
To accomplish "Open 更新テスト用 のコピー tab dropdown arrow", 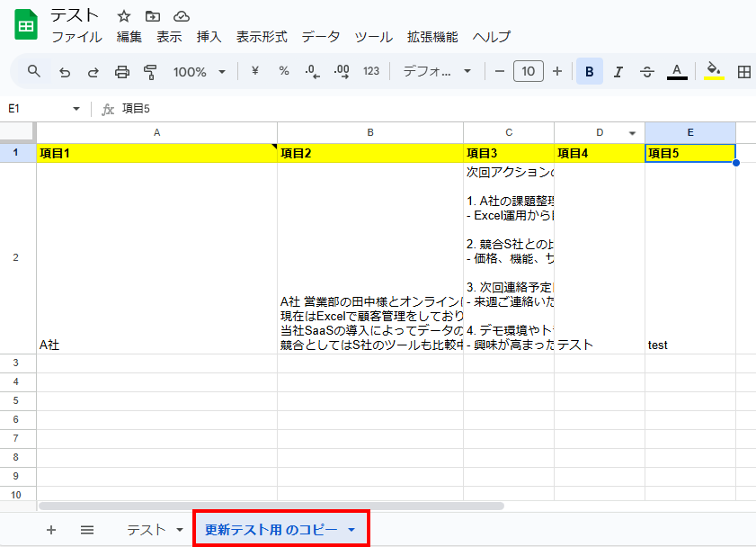I will point(351,530).
